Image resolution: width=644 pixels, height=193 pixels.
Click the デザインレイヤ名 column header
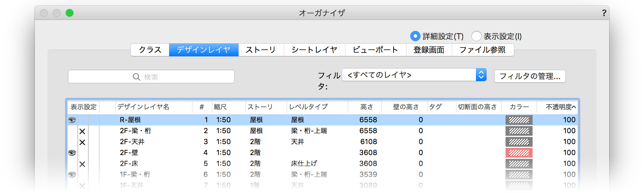point(154,107)
